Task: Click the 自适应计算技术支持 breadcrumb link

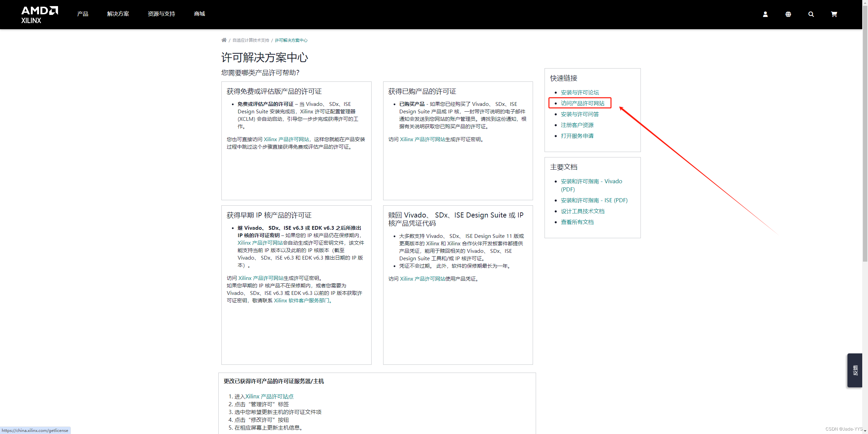Action: point(251,40)
